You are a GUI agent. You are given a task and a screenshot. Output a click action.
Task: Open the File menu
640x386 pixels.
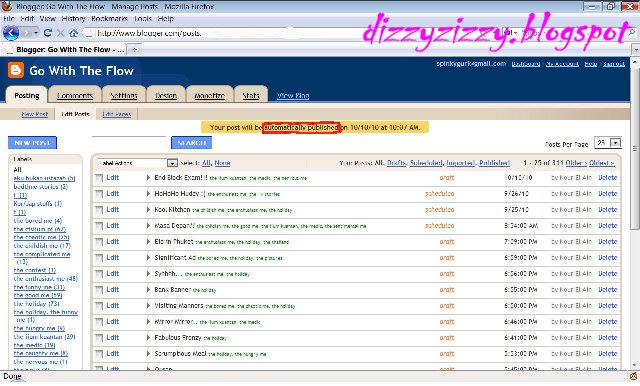pos(9,19)
